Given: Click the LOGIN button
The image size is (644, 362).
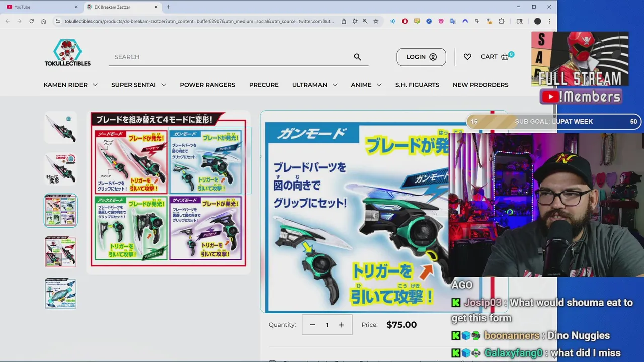Looking at the screenshot, I should [421, 57].
